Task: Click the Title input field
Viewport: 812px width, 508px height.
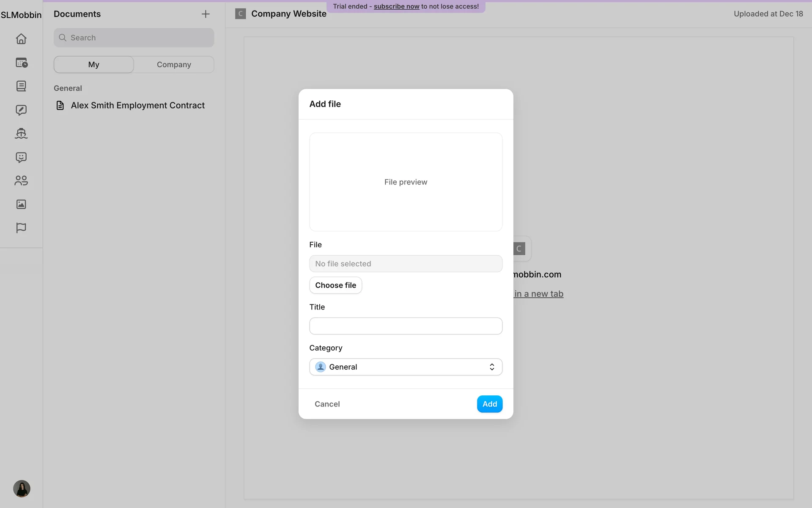Action: 406,326
